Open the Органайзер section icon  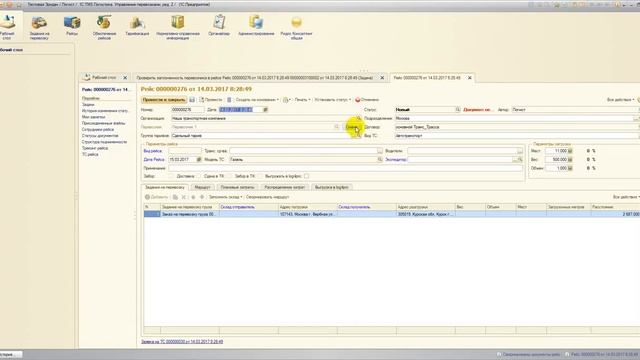coord(219,26)
